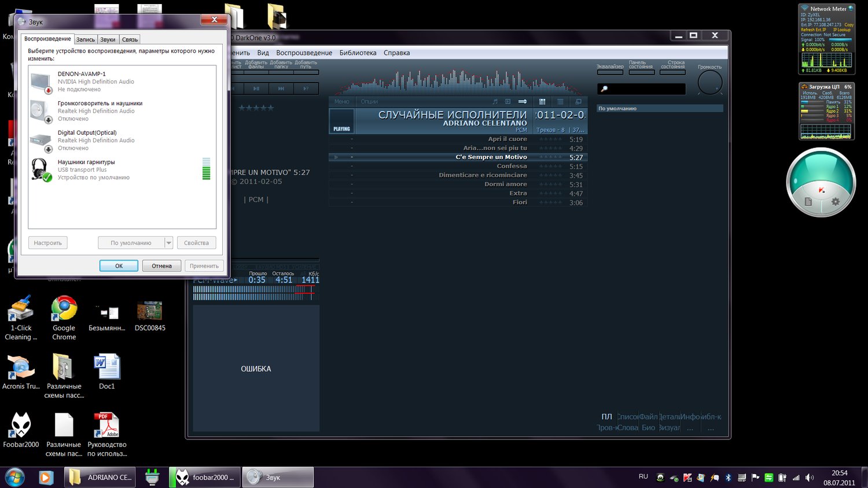Click the music note icon in playlist header
Viewport: 868px width, 488px height.
pos(495,101)
